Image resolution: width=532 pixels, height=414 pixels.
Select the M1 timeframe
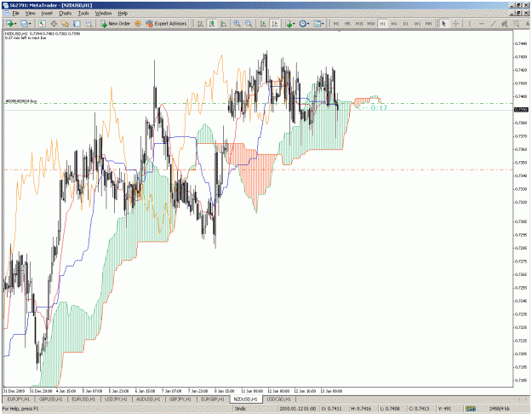click(336, 24)
